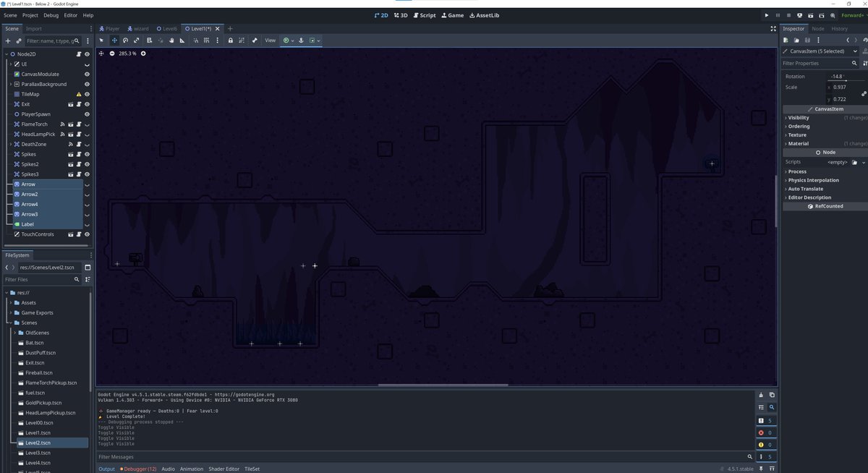Expand the Visibility property section

[x=799, y=117]
